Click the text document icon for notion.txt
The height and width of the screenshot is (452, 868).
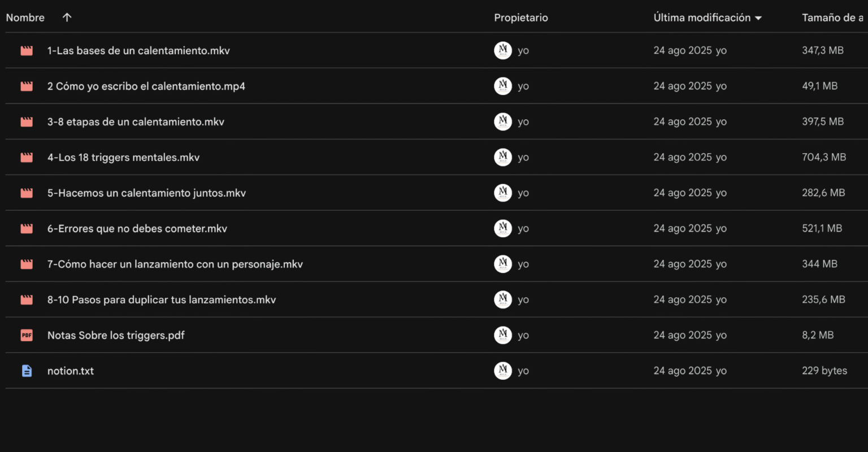(27, 371)
